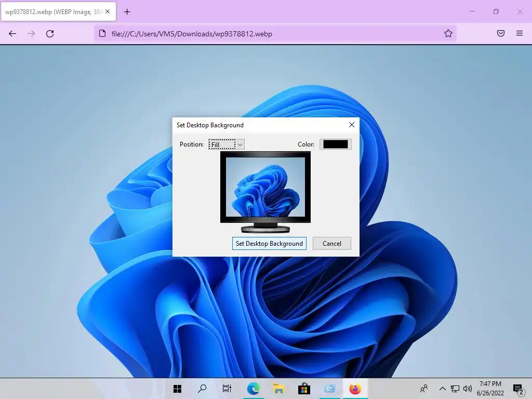Close the wp9378812.webp tab
Viewport: 532px width, 399px height.
[108, 11]
